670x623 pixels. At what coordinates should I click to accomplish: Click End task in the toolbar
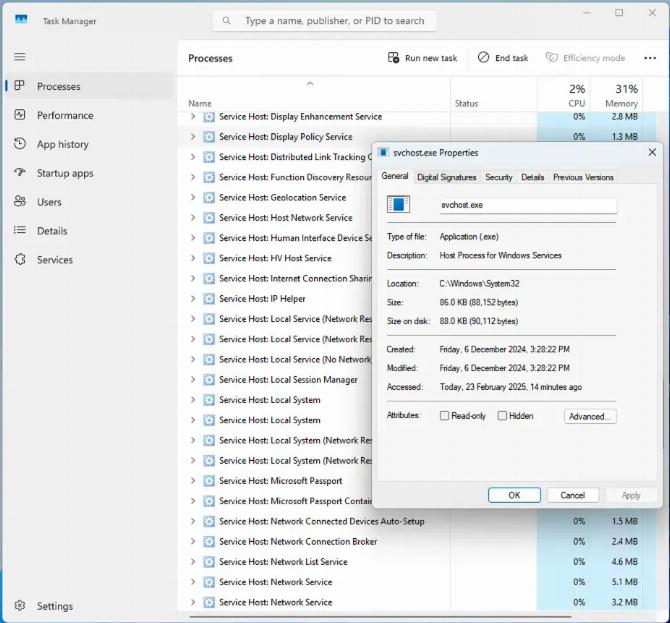pyautogui.click(x=502, y=58)
